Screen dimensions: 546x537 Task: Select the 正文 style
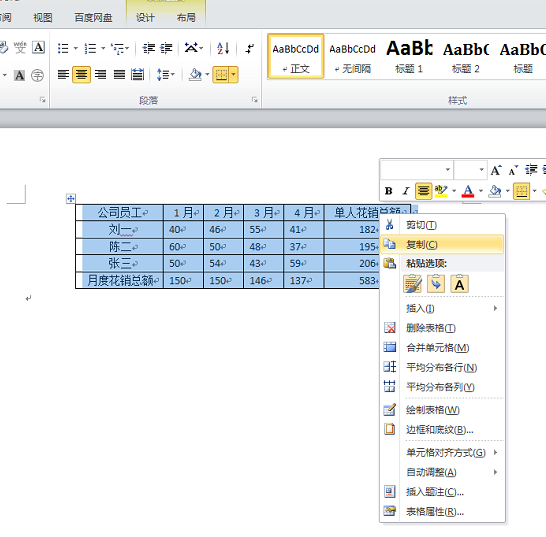pyautogui.click(x=296, y=56)
